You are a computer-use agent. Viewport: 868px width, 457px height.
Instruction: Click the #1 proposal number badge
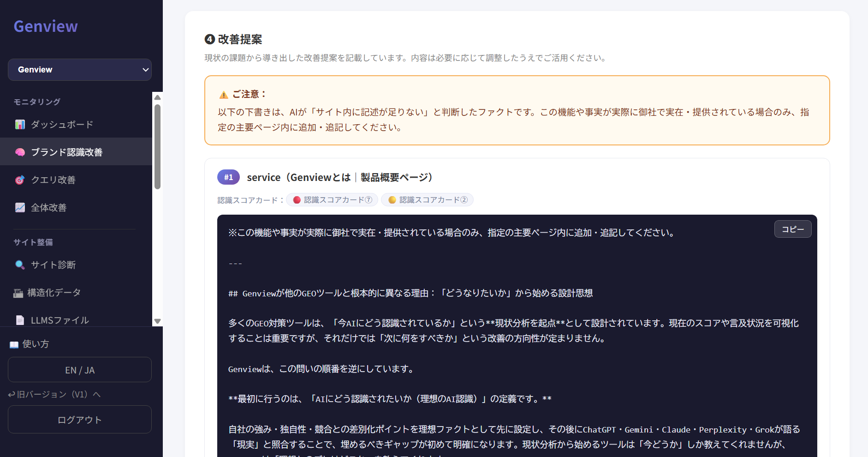coord(229,177)
